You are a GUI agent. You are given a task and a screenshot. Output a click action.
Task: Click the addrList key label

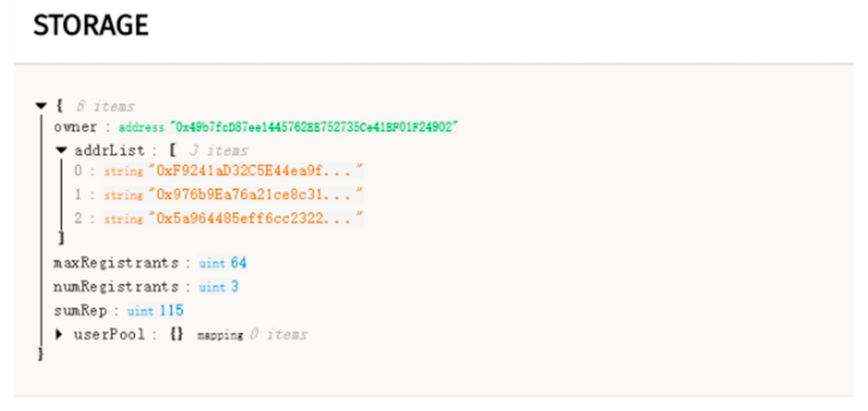pyautogui.click(x=110, y=151)
